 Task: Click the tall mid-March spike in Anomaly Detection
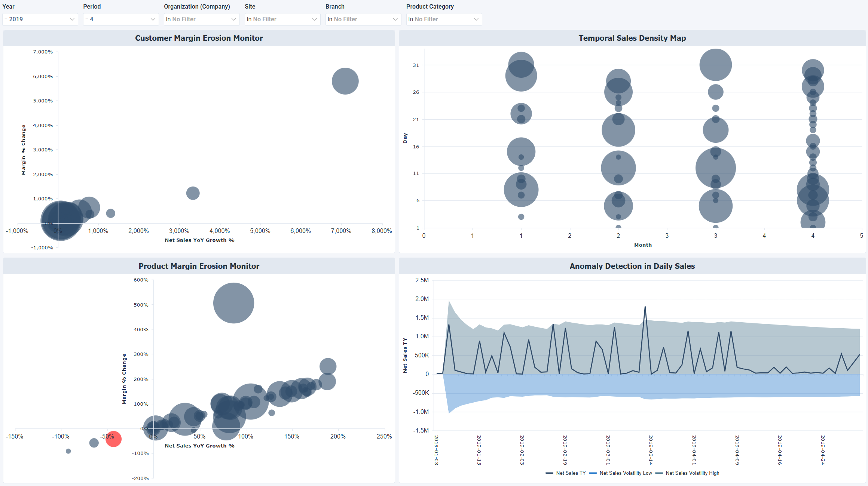(645, 307)
